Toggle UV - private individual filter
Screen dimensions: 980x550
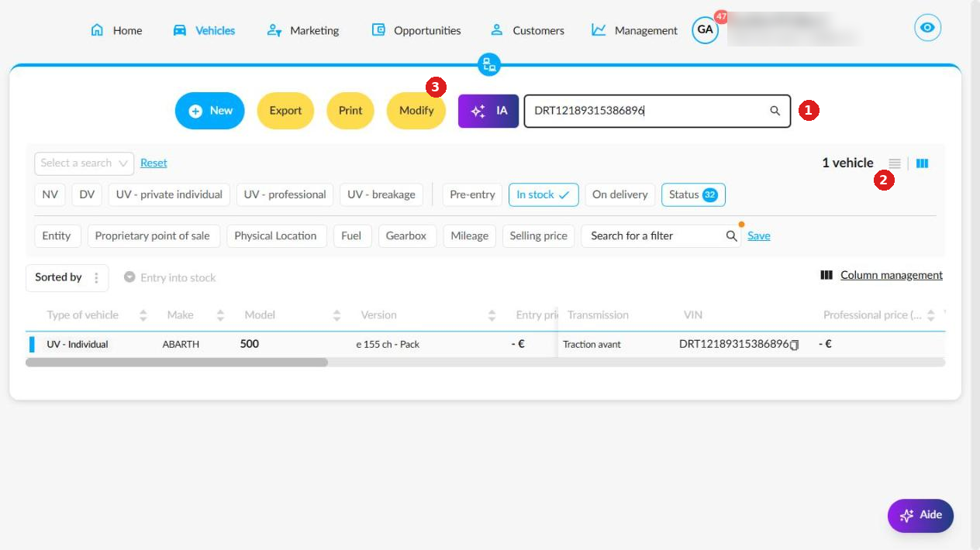click(x=169, y=194)
